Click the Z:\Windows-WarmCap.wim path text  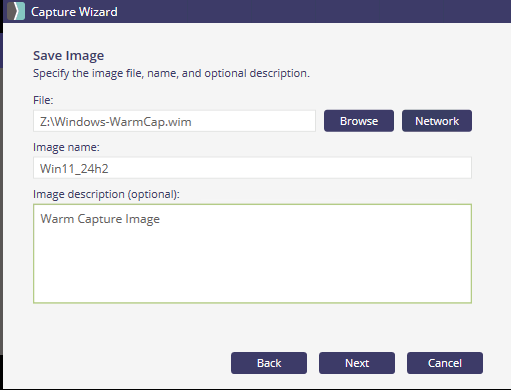click(116, 122)
